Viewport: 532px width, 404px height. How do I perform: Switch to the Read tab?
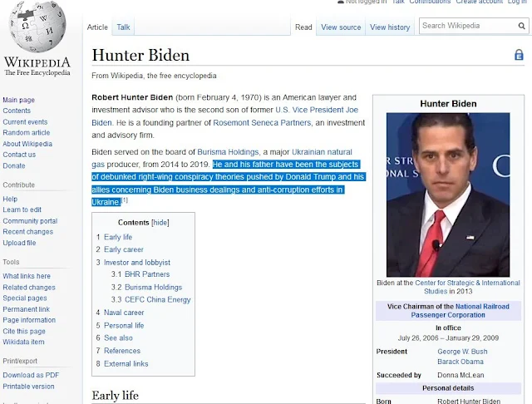click(x=303, y=27)
